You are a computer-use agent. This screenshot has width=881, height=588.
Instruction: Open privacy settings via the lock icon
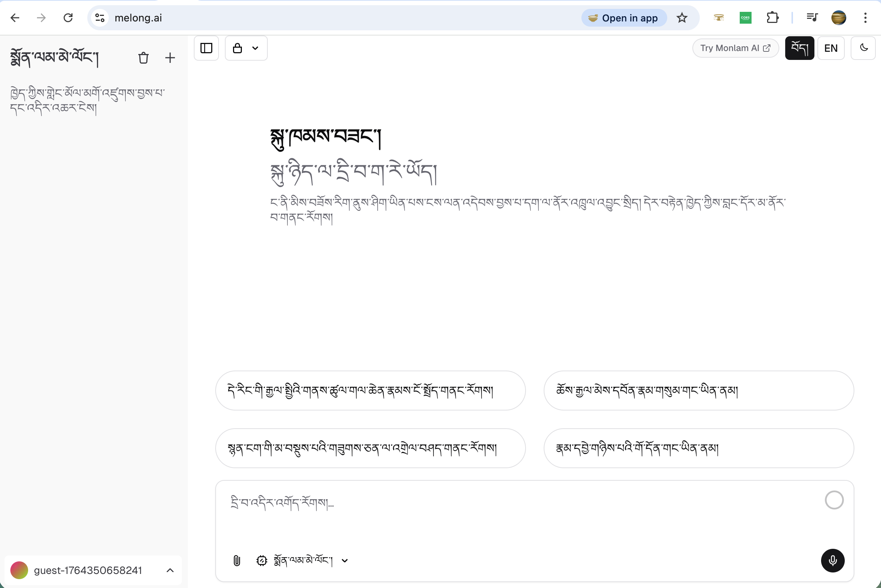(237, 48)
